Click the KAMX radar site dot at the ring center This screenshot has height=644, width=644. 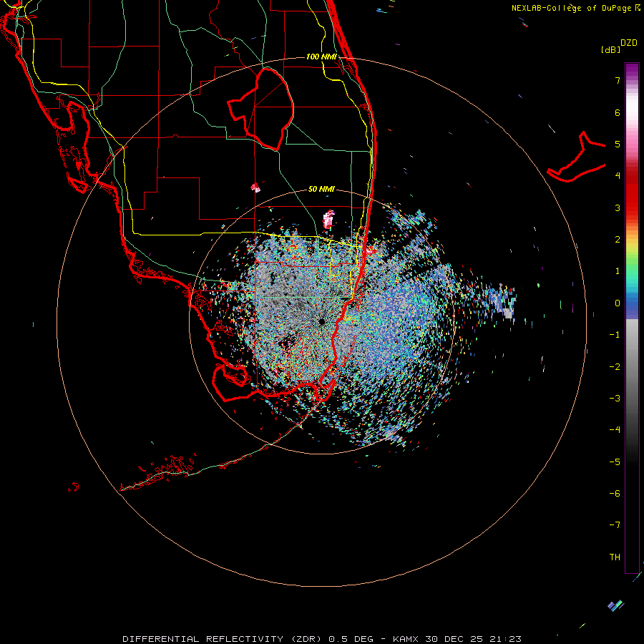click(x=321, y=321)
